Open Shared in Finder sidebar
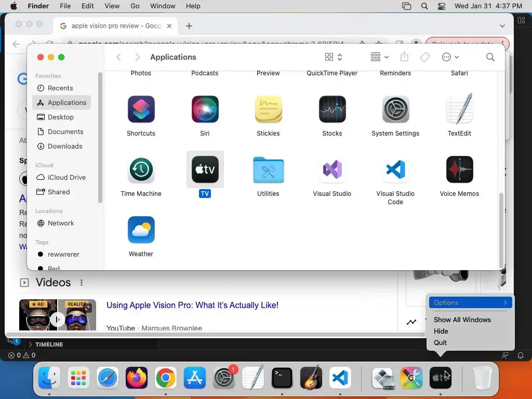 tap(61, 192)
